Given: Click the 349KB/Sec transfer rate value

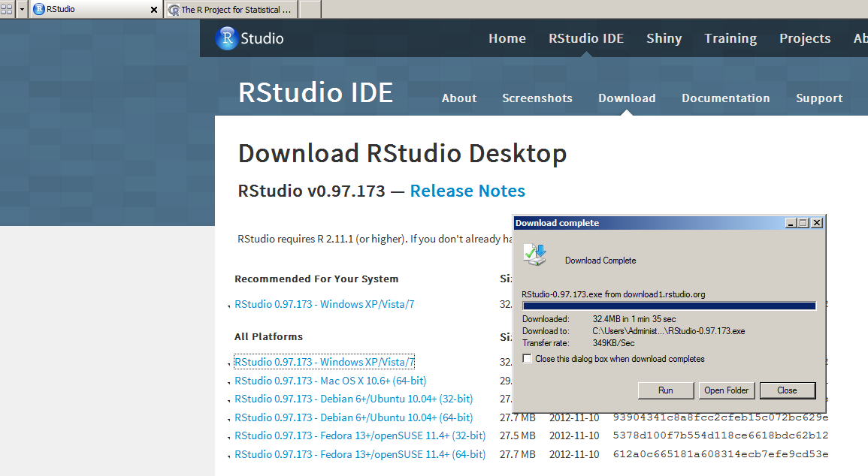Looking at the screenshot, I should tap(613, 343).
